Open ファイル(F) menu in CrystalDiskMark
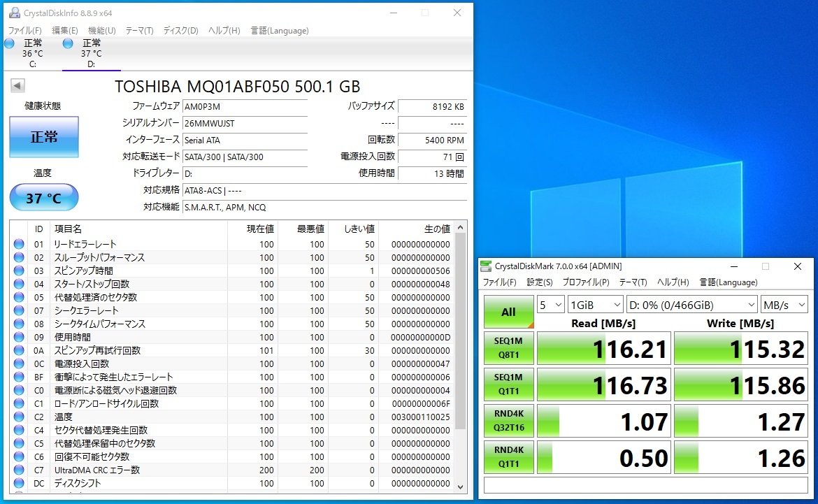818x504 pixels. (499, 282)
